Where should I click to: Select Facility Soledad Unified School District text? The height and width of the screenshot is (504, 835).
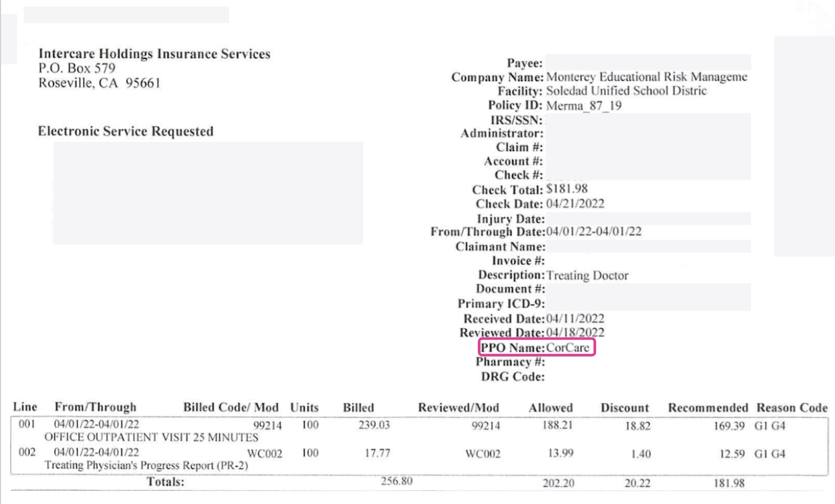pyautogui.click(x=627, y=91)
